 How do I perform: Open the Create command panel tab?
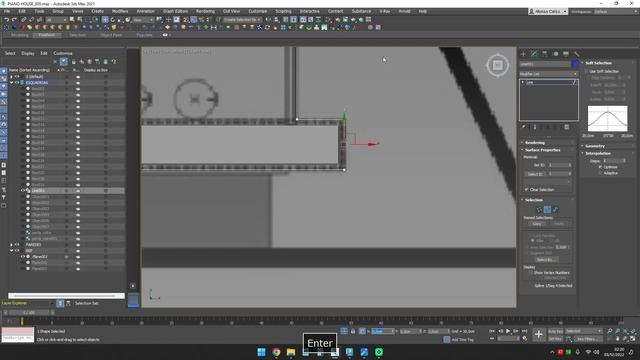click(x=523, y=54)
